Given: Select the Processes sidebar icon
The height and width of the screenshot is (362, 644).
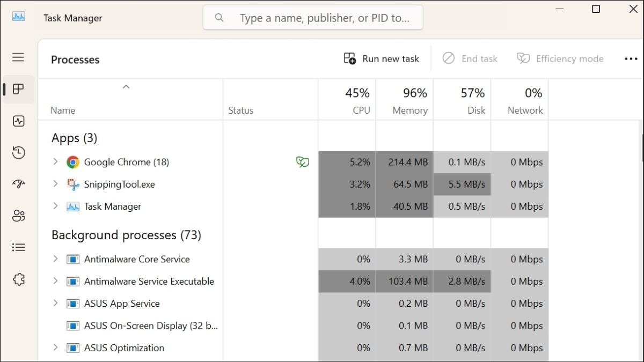Looking at the screenshot, I should coord(19,89).
